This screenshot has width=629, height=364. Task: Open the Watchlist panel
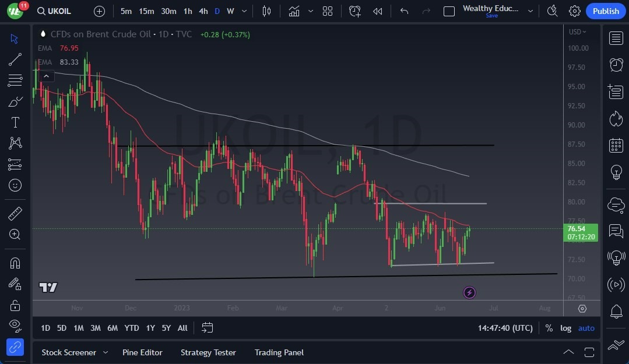pos(616,38)
